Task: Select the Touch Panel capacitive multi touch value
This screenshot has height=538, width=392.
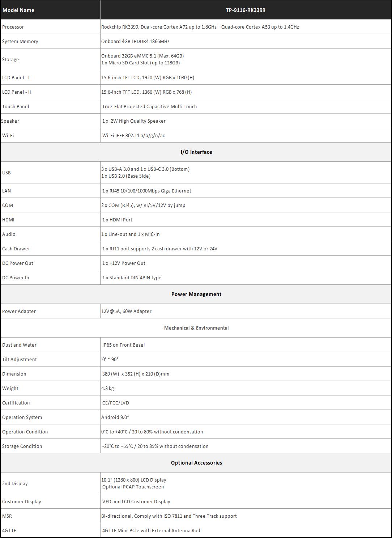Action: coord(150,106)
